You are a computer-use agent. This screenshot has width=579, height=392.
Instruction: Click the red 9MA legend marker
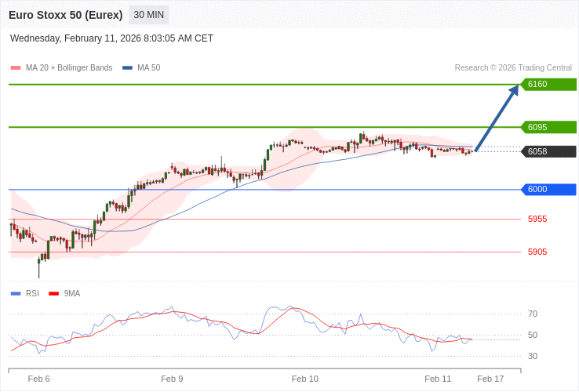54,294
